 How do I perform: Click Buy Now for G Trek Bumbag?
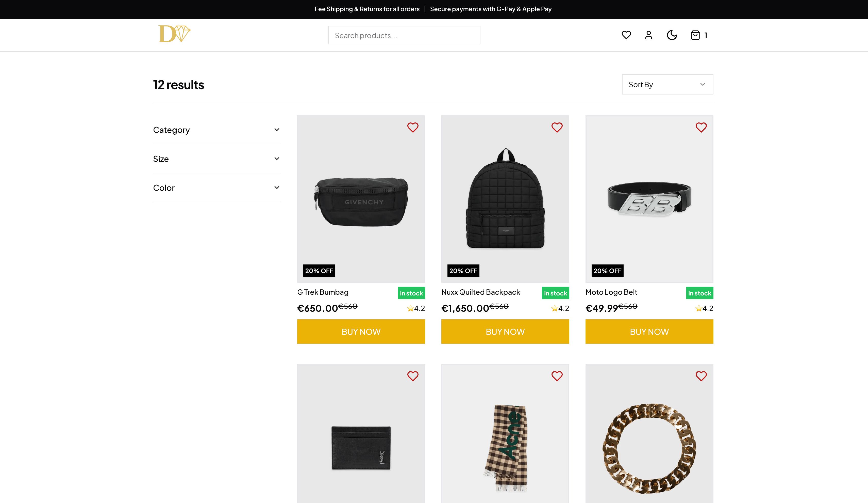pos(361,332)
